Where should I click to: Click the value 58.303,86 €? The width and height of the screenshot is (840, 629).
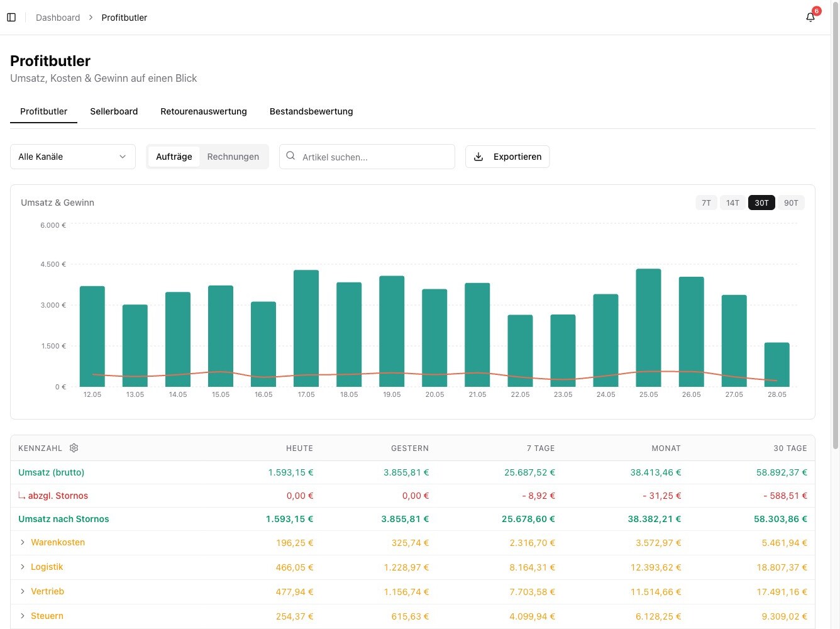point(780,519)
